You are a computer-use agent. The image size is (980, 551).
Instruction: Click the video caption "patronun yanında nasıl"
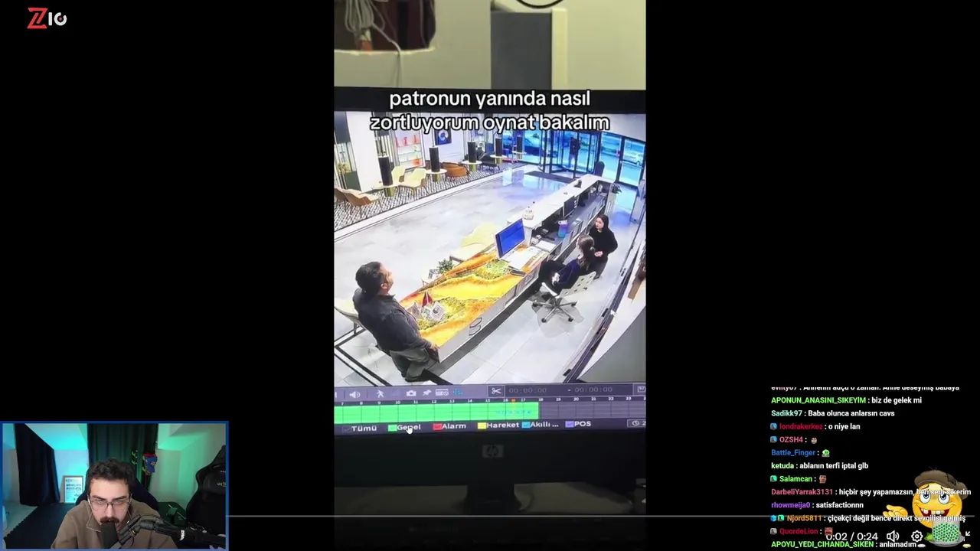(x=490, y=99)
